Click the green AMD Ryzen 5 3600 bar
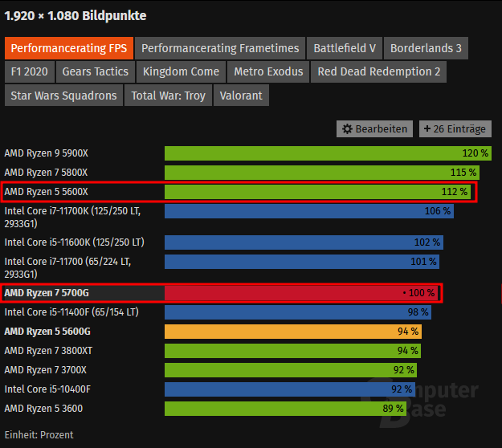502x448 pixels. 286,409
